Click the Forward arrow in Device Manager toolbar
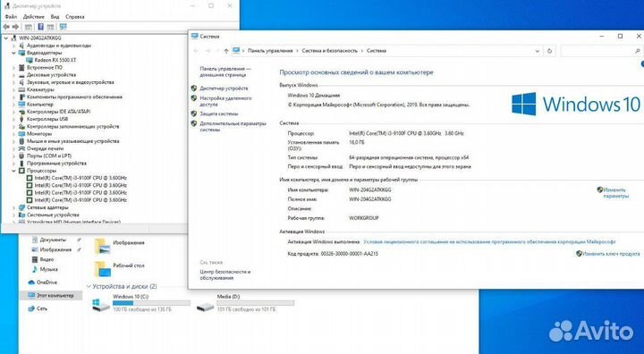644x354 pixels. tap(15, 27)
